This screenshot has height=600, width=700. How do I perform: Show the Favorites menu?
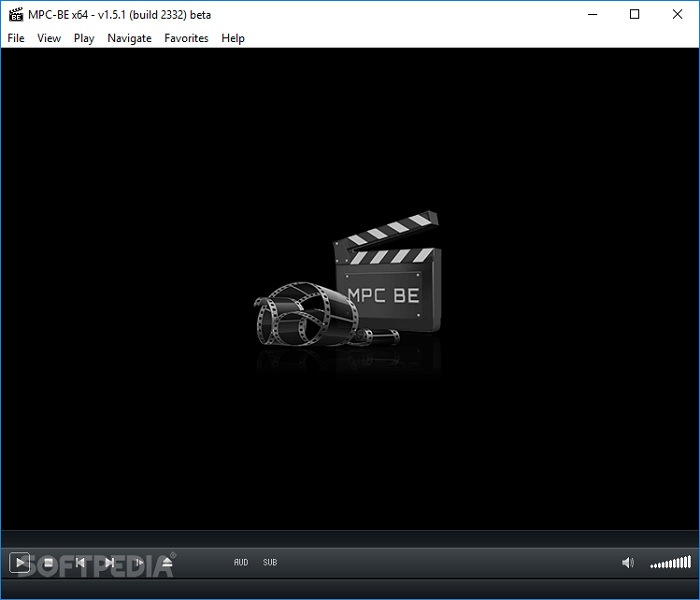[186, 38]
